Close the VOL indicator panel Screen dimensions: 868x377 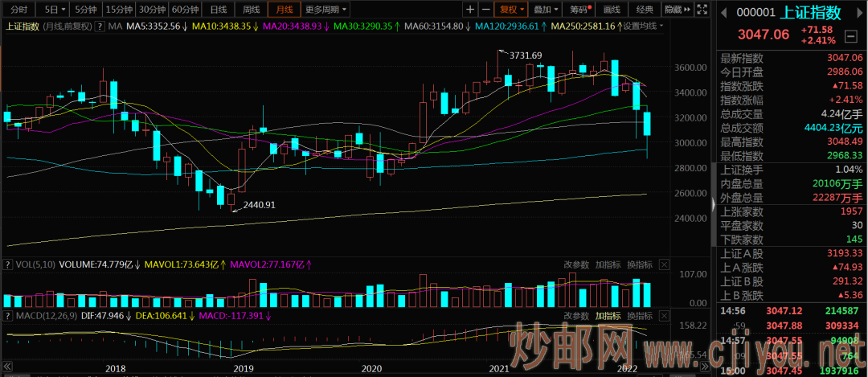tap(665, 264)
